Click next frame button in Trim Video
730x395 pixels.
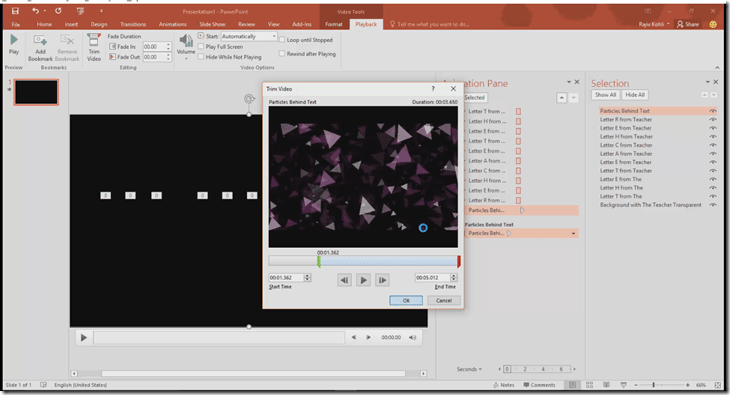[382, 280]
